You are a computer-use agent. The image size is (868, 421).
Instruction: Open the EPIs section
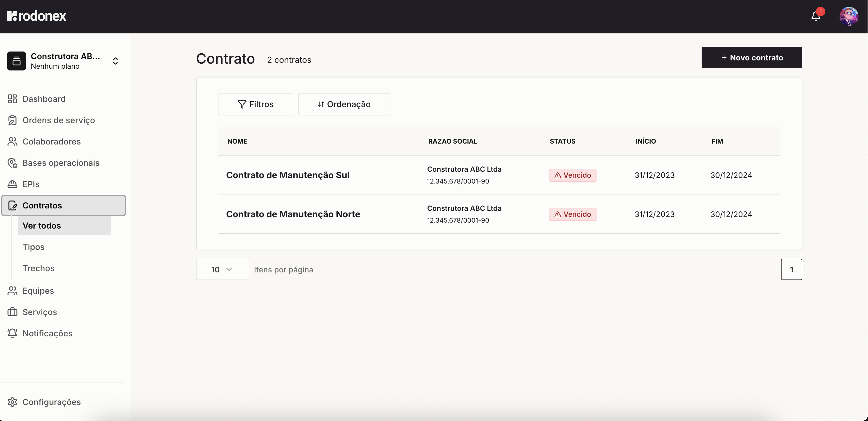pos(31,184)
